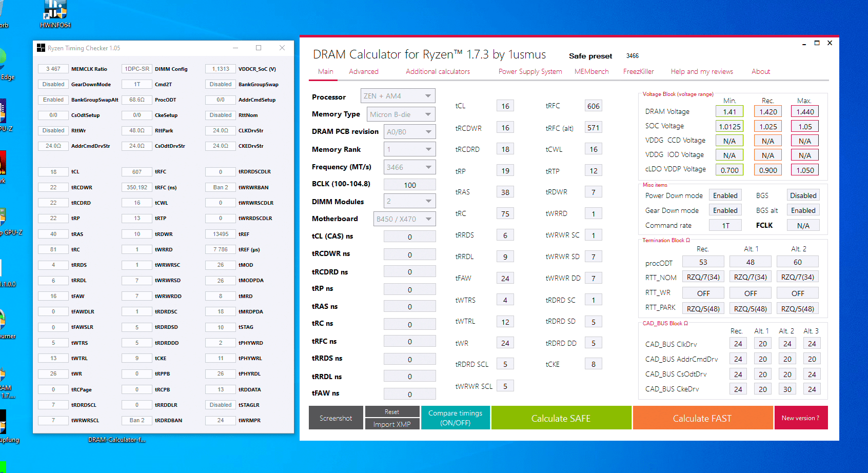The height and width of the screenshot is (473, 868).
Task: Click the procODT Rec. value 53
Action: click(703, 262)
